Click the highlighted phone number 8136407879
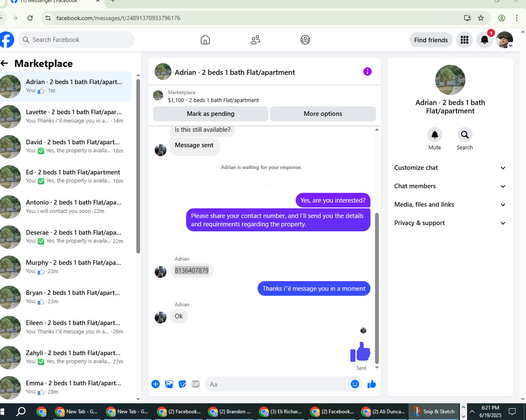526x420 pixels. pyautogui.click(x=192, y=271)
